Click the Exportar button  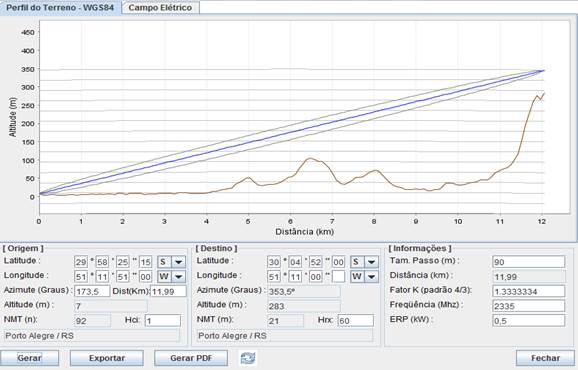(107, 358)
